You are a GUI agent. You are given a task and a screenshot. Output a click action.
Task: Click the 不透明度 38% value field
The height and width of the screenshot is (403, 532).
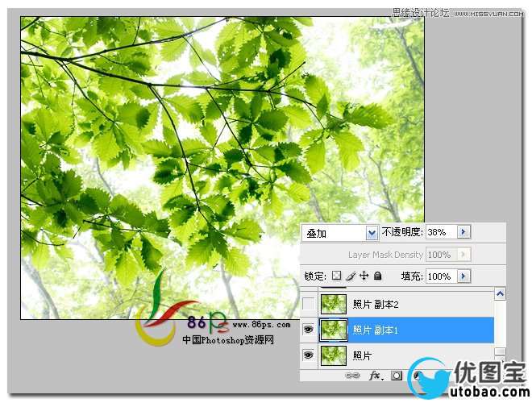[442, 232]
